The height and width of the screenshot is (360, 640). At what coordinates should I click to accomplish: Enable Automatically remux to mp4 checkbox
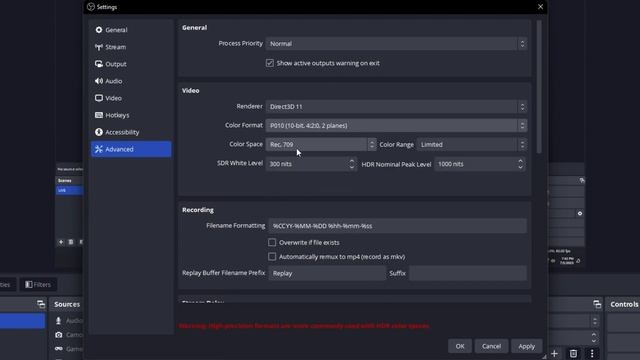point(272,257)
